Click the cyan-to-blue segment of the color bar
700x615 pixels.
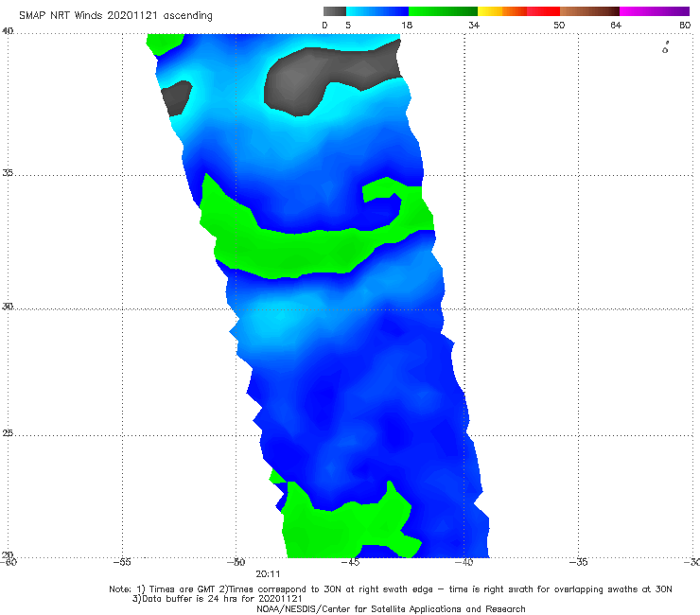pyautogui.click(x=377, y=11)
